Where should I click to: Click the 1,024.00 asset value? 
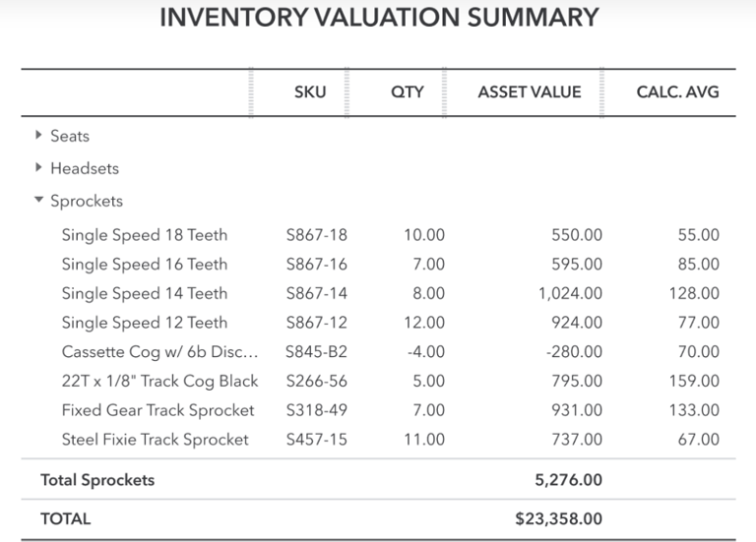tap(570, 293)
